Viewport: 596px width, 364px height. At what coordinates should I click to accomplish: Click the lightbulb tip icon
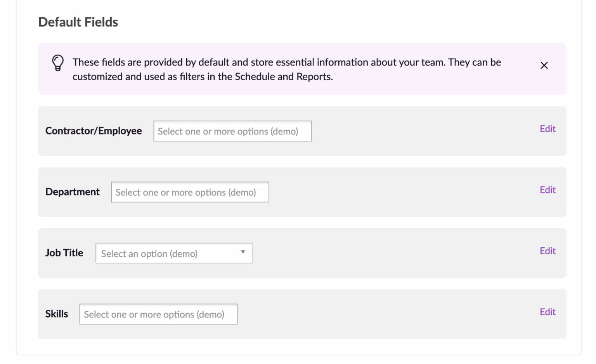click(x=58, y=63)
